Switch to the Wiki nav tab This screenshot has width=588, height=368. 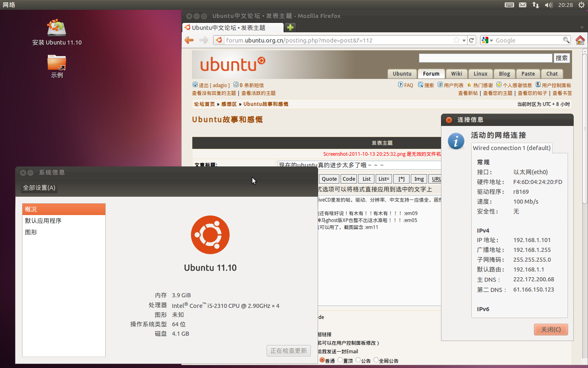(457, 74)
